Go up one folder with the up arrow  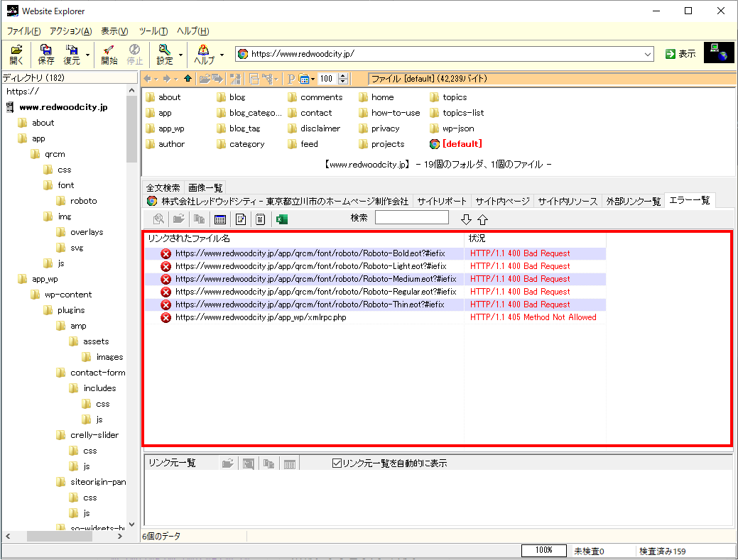pyautogui.click(x=188, y=79)
